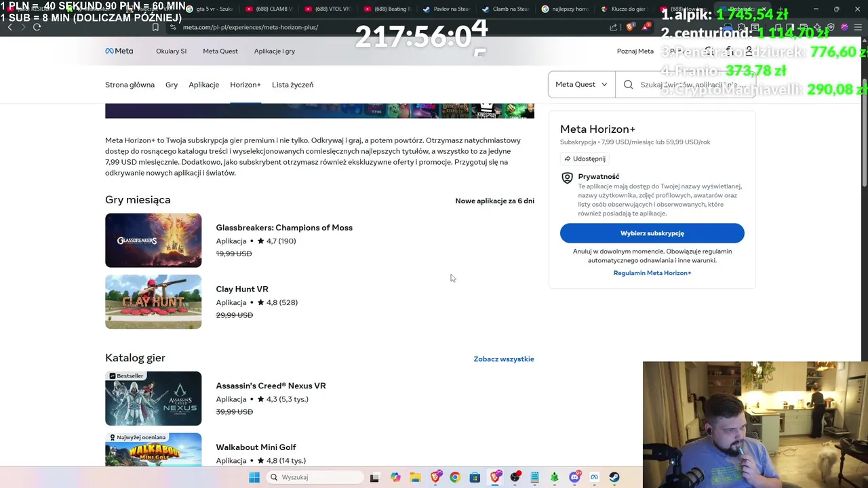This screenshot has width=868, height=488.
Task: Click the Udostępnij share button
Action: coord(585,159)
